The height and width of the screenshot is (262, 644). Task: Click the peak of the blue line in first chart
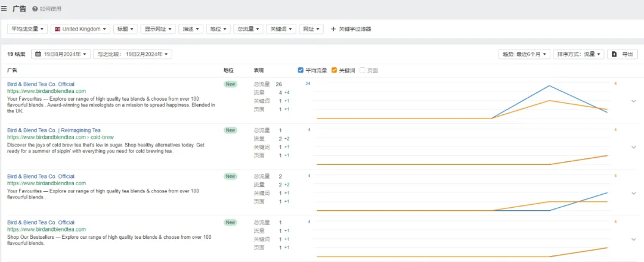click(x=550, y=86)
